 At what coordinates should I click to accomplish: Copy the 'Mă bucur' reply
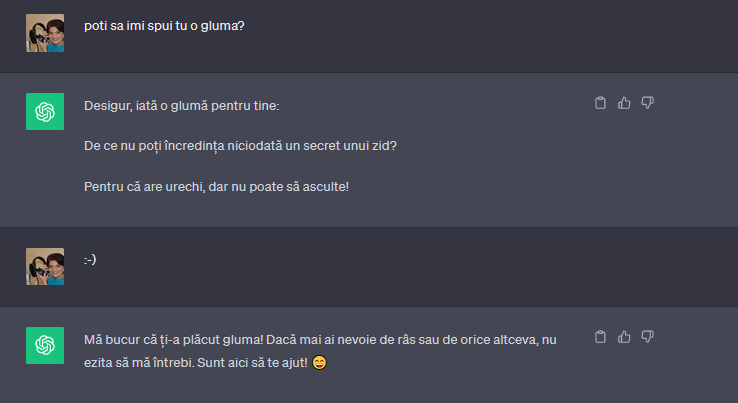click(600, 336)
